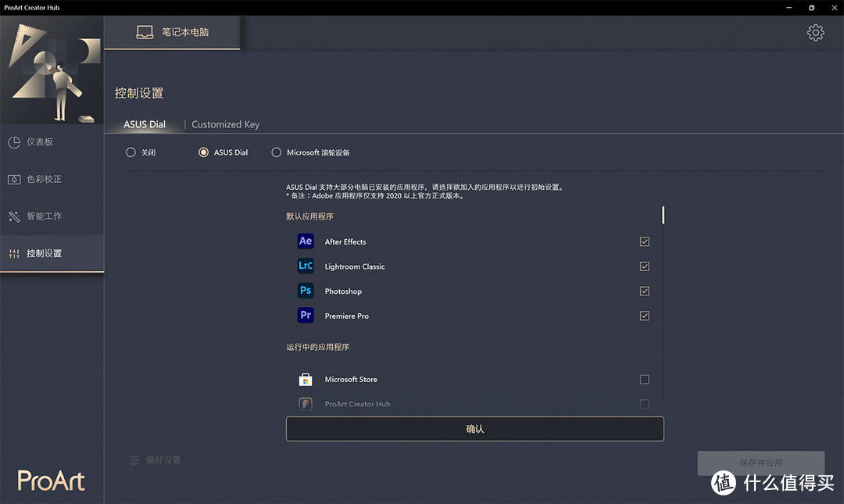Click the dashboard pie icon in sidebar
Image resolution: width=844 pixels, height=504 pixels.
coord(14,142)
